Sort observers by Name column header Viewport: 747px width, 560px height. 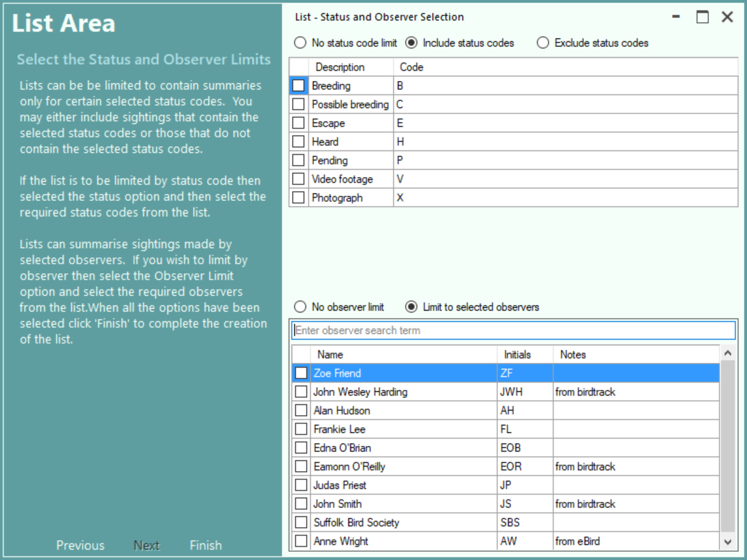click(x=403, y=355)
